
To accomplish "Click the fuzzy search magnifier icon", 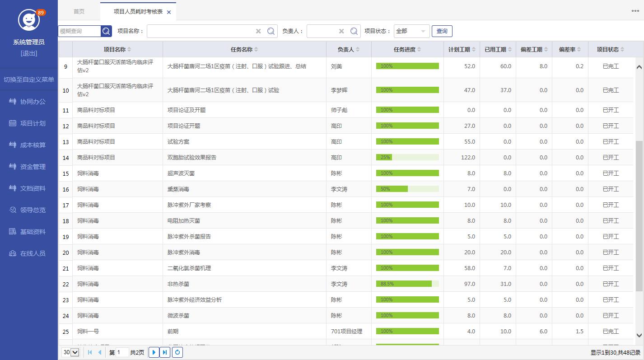I will pyautogui.click(x=106, y=31).
